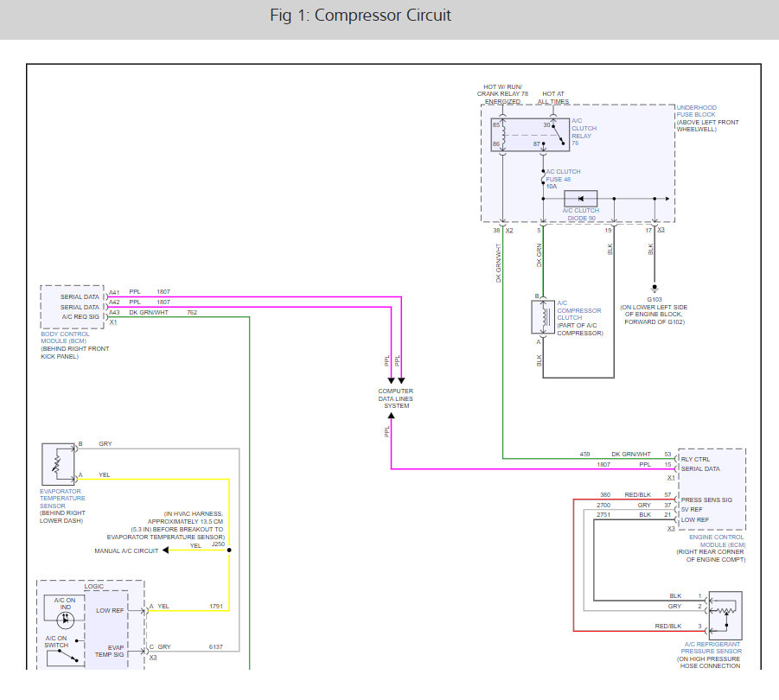The width and height of the screenshot is (779, 700).
Task: Click the A/C Clutch Relay 76 symbol
Action: 530,135
